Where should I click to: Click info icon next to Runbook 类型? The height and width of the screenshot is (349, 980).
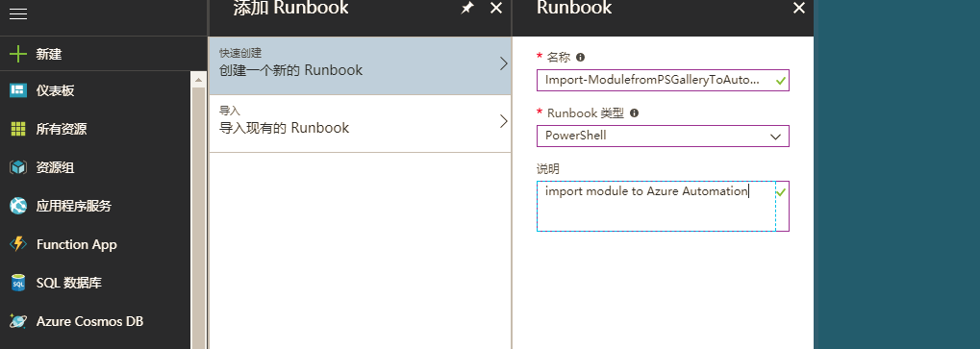click(634, 113)
